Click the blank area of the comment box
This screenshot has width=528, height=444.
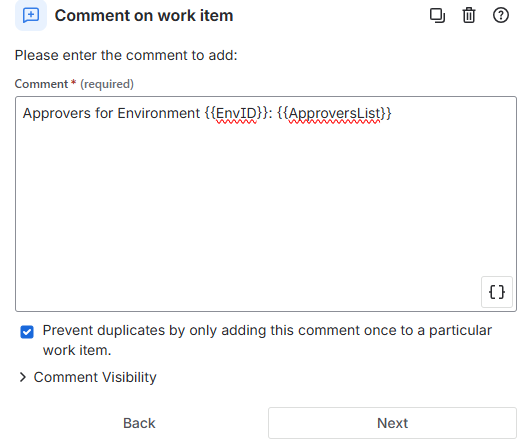[x=249, y=209]
